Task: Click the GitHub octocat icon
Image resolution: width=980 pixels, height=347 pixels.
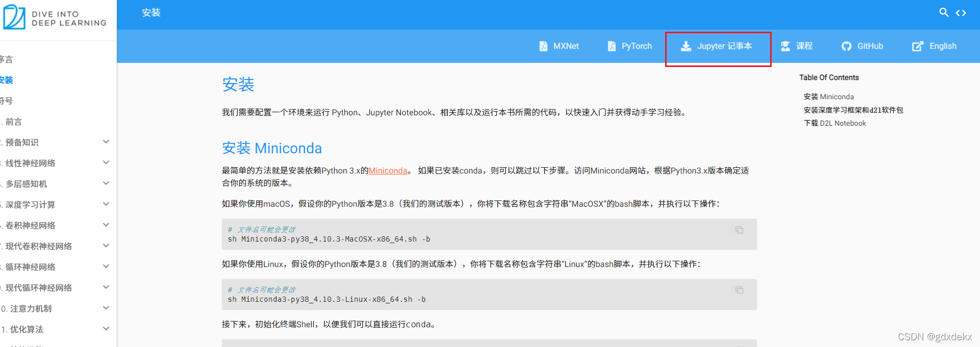Action: click(846, 46)
